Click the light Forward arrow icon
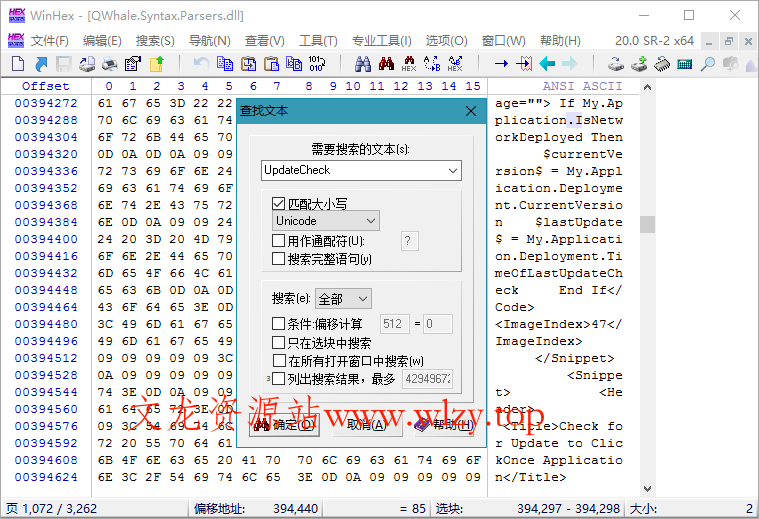Screen dimensions: 759x519 (570, 63)
